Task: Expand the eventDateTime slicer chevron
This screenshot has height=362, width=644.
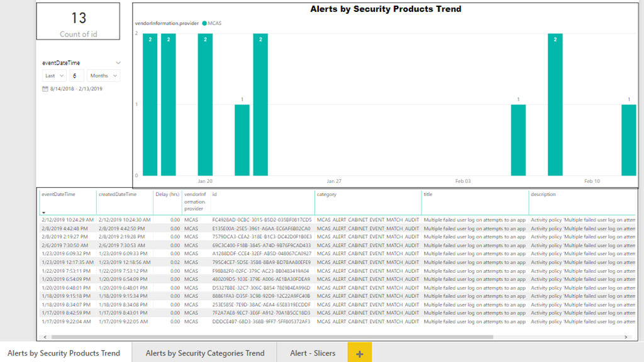Action: click(118, 63)
